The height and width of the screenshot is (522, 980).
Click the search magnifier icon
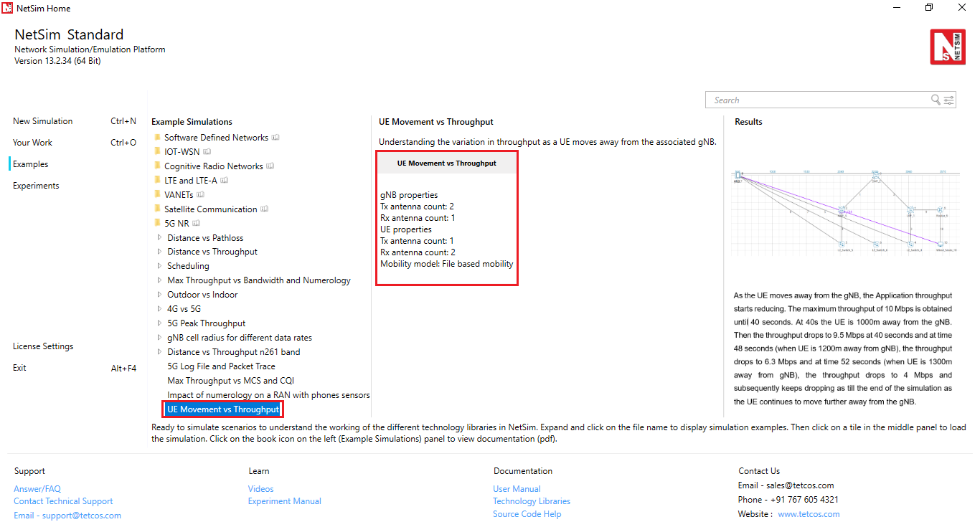936,100
